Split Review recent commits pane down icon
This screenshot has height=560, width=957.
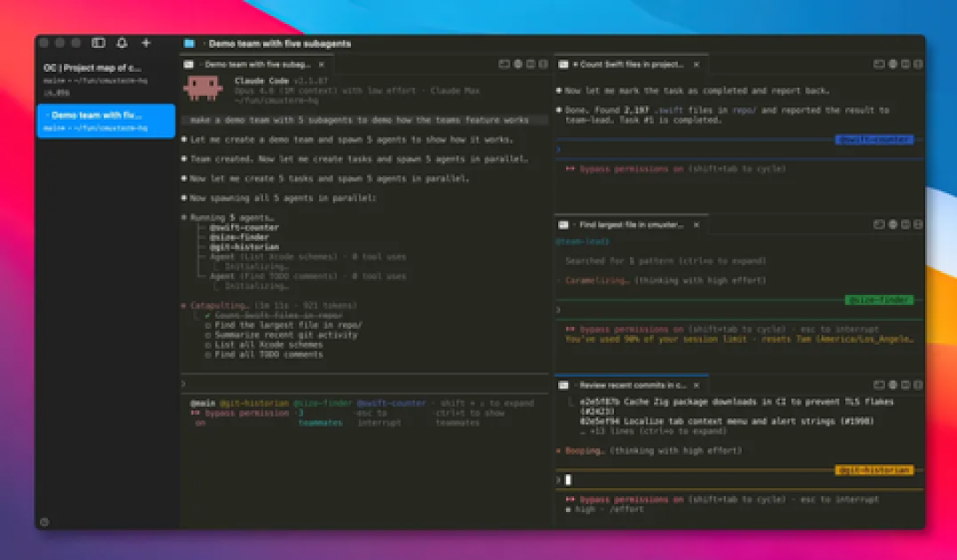click(918, 385)
